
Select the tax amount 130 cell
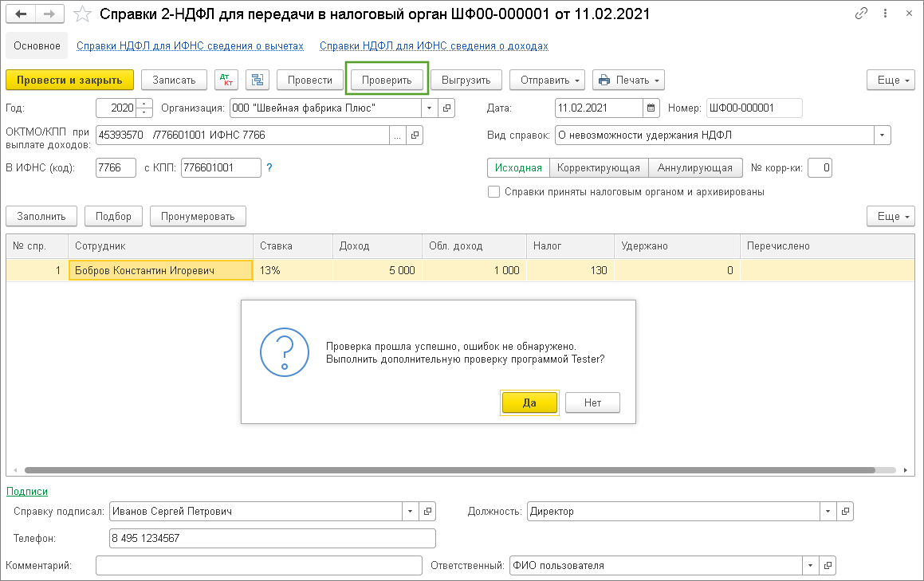point(571,270)
